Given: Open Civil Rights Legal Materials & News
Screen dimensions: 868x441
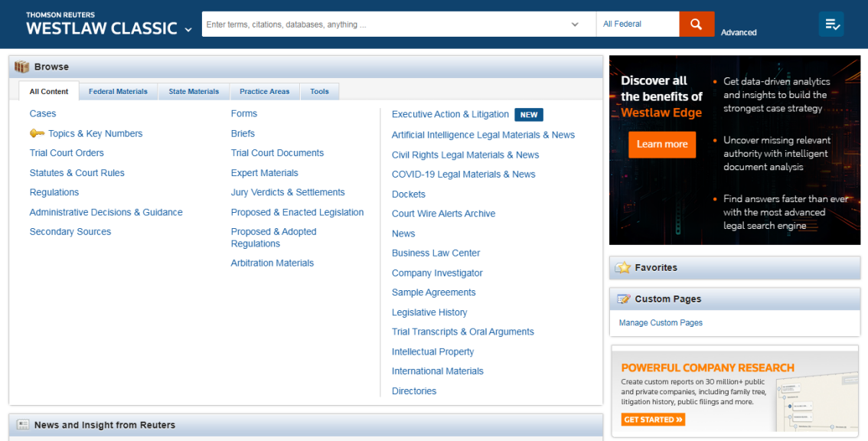Looking at the screenshot, I should tap(465, 155).
